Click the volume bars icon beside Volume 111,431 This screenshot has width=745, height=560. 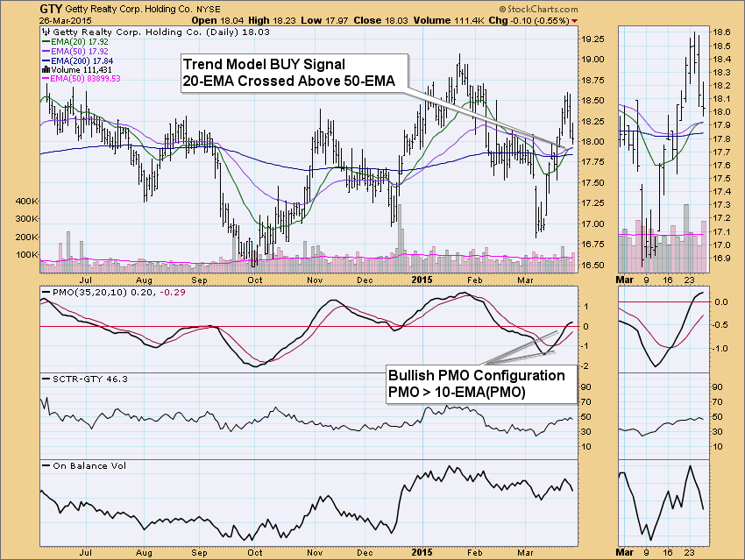[46, 70]
